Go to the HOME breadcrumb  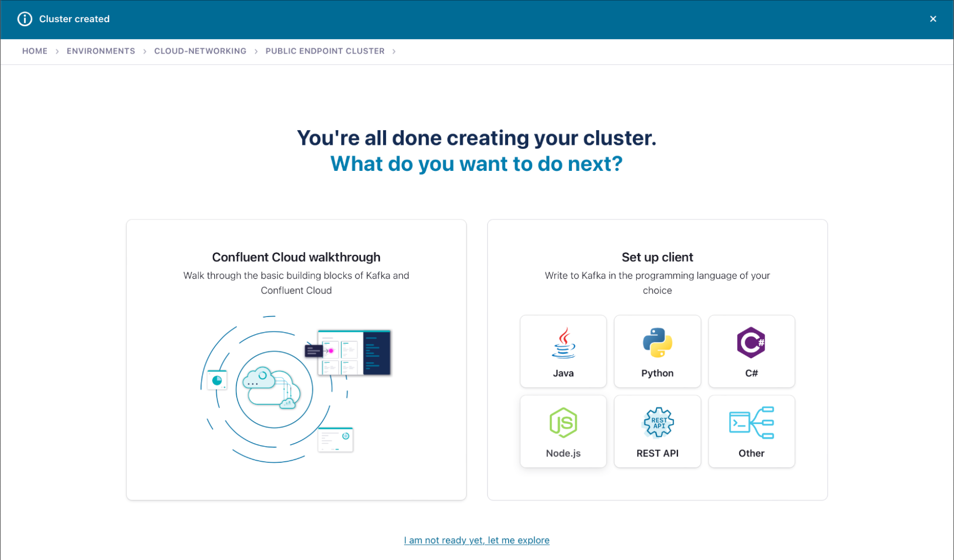point(34,51)
